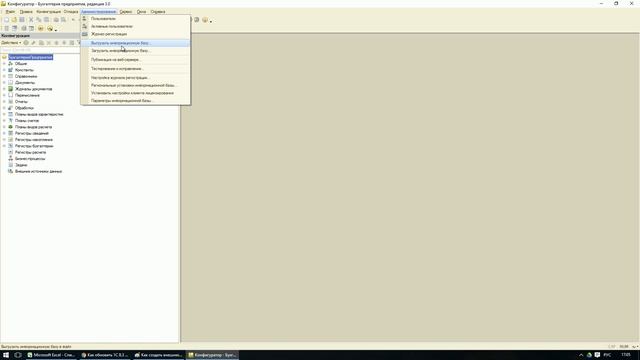Click the РУС language indicator
640x360 pixels.
pyautogui.click(x=607, y=355)
